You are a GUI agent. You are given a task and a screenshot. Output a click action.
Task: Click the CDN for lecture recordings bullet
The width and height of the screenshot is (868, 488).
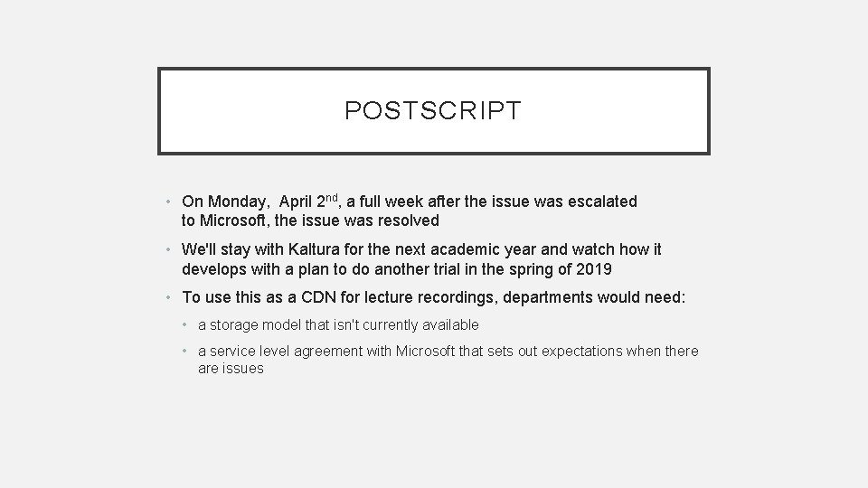[433, 297]
